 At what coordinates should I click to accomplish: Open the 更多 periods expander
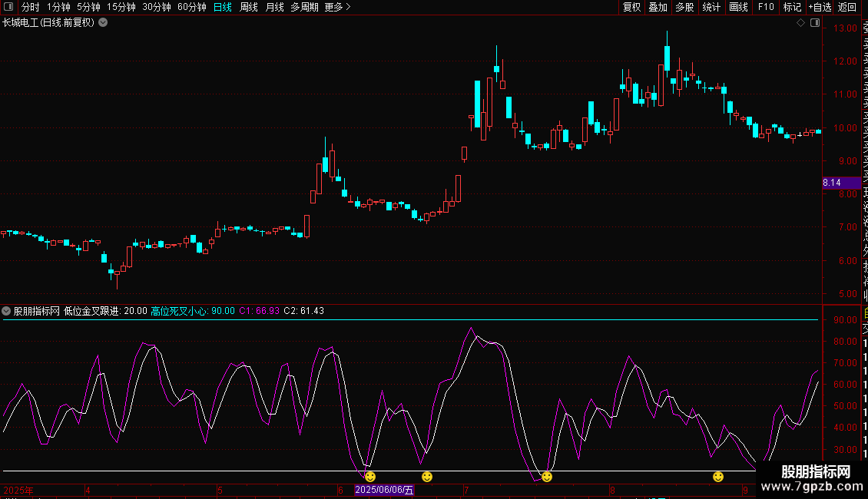(337, 7)
